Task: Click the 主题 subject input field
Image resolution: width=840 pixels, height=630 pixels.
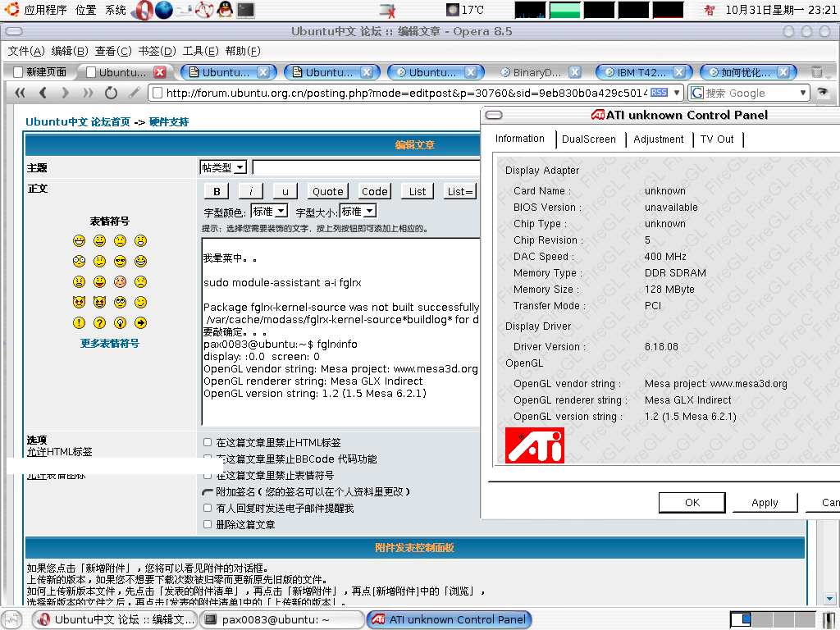Action: [x=367, y=167]
